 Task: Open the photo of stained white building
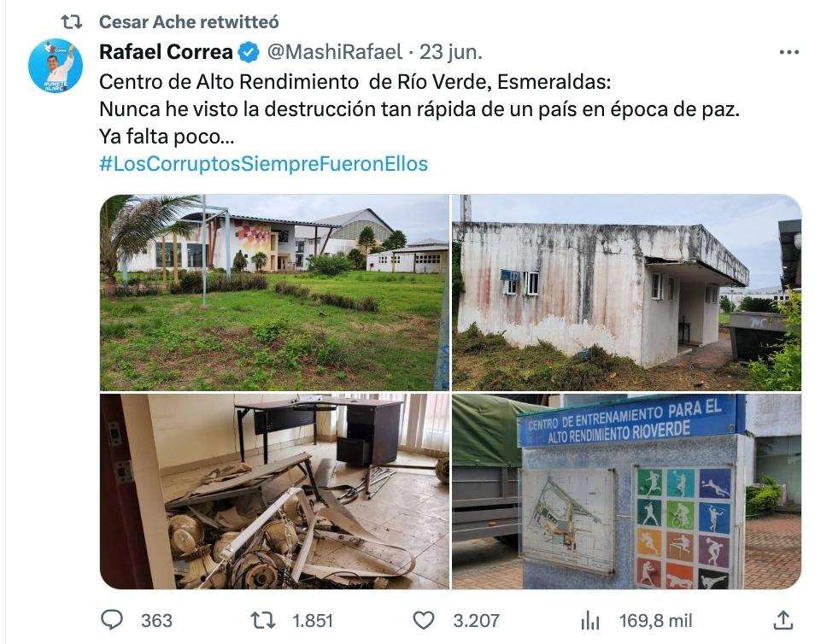627,292
